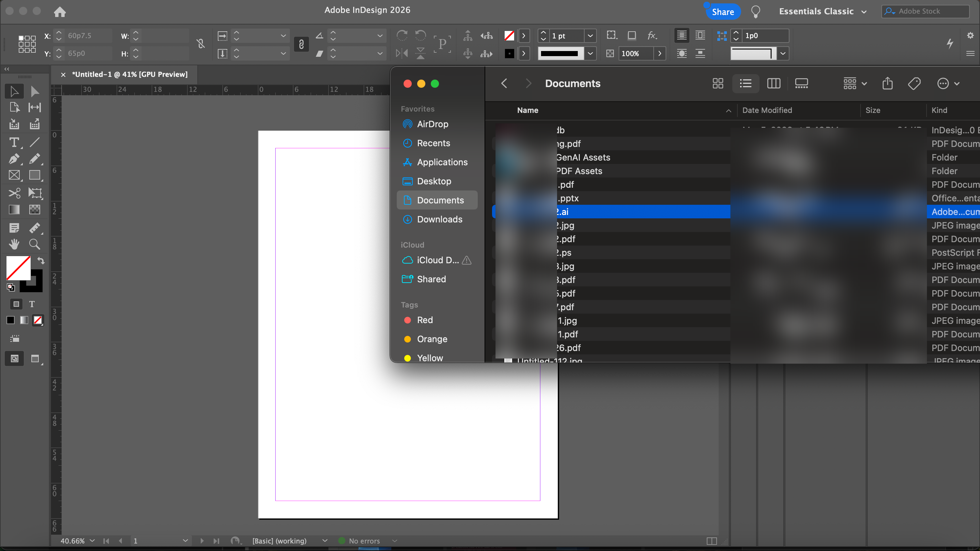This screenshot has width=980, height=551.
Task: Select the Hand tool
Action: (x=14, y=244)
